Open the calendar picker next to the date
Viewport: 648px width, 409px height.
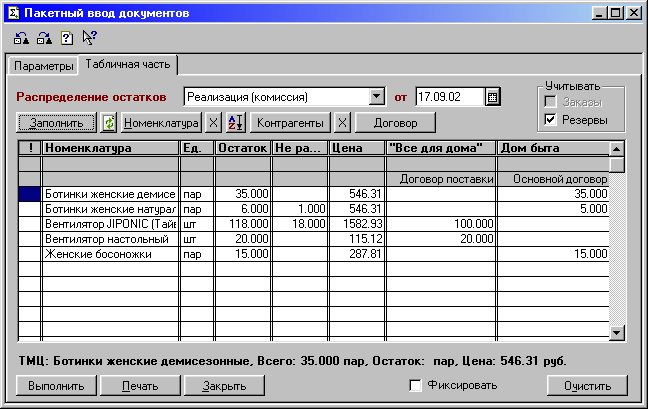[x=492, y=97]
